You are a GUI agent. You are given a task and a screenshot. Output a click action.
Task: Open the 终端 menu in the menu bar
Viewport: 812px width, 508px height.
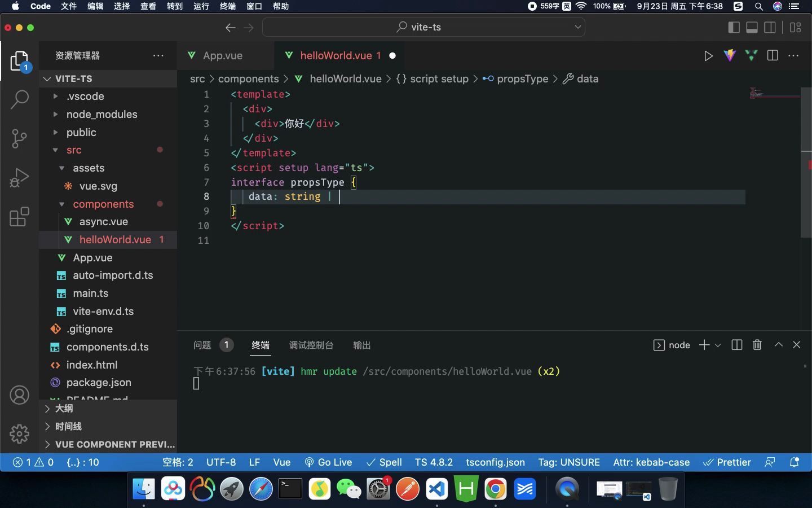(228, 6)
